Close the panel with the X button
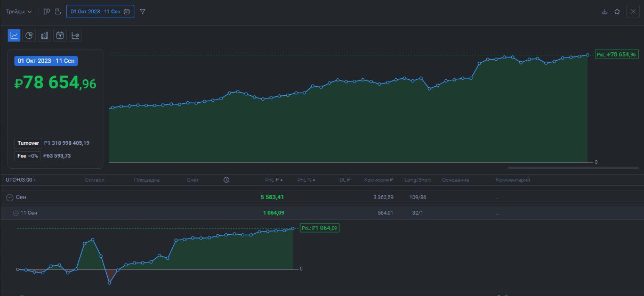The image size is (644, 296). point(633,11)
